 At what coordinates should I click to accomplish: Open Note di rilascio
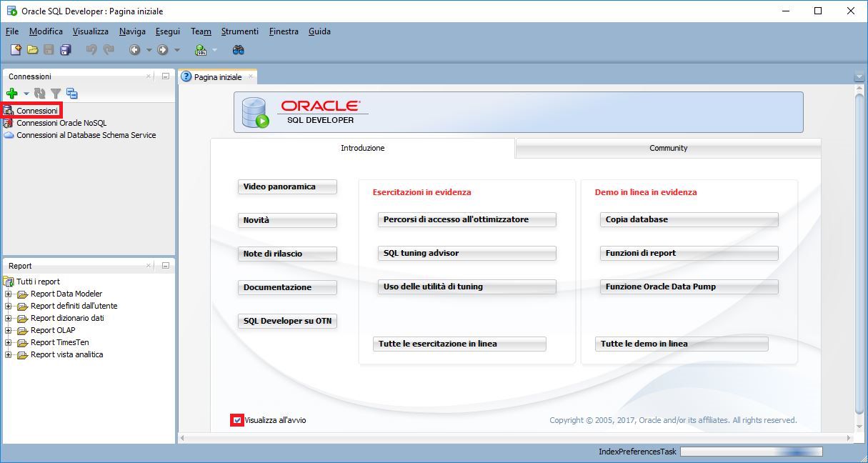point(287,254)
